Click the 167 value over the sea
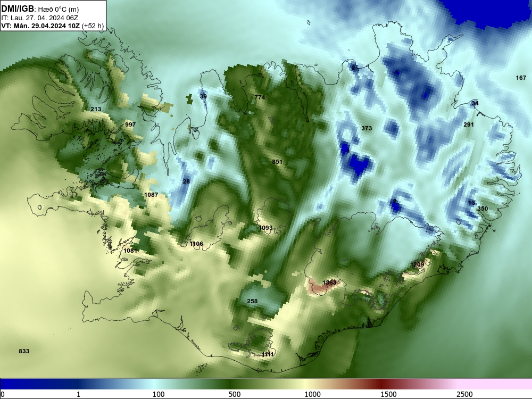The width and height of the screenshot is (532, 399). pyautogui.click(x=521, y=78)
